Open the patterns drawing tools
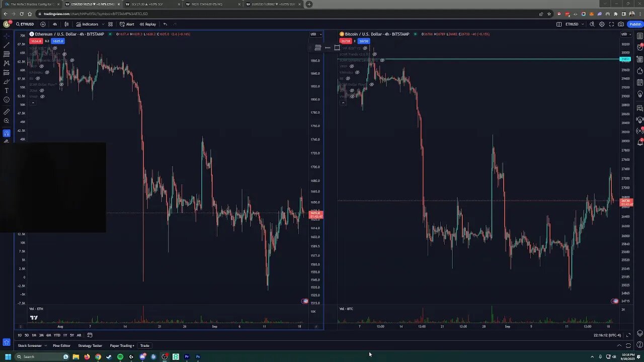This screenshot has height=362, width=644. pyautogui.click(x=7, y=63)
